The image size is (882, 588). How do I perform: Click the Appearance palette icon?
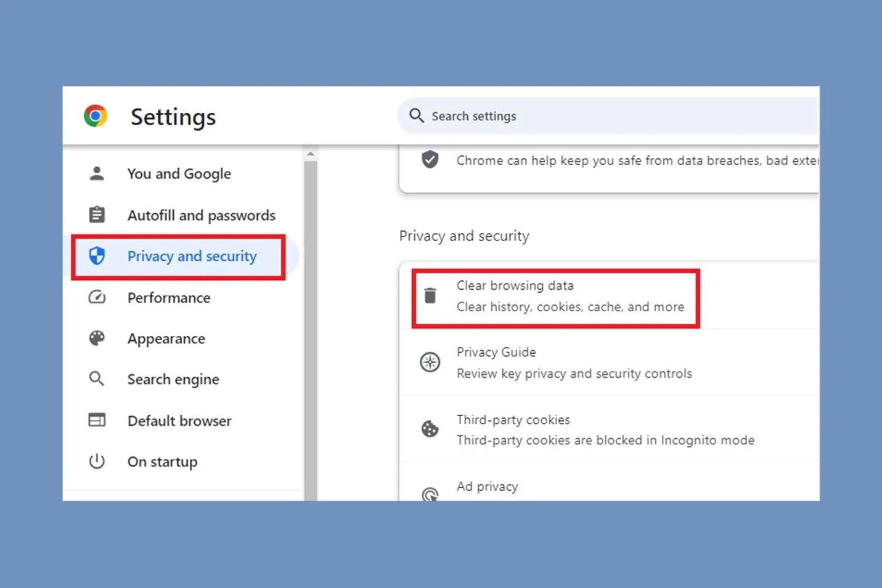[x=97, y=338]
